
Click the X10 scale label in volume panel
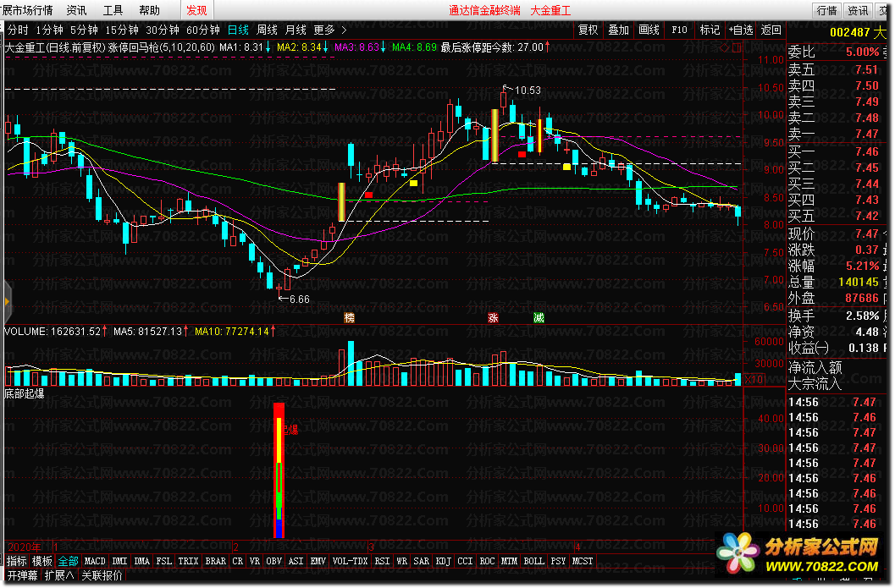coord(754,379)
